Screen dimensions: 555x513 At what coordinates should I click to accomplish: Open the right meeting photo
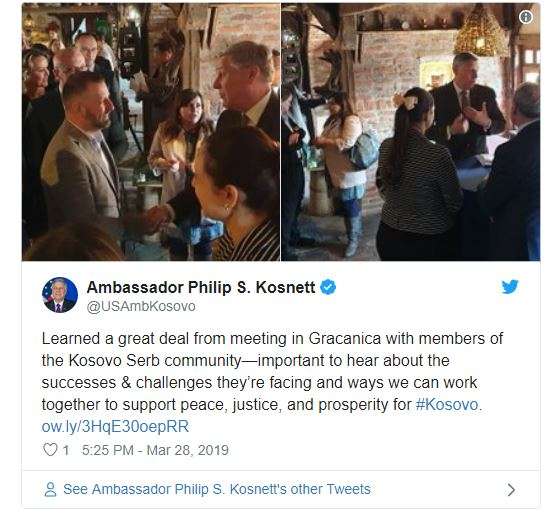click(411, 132)
